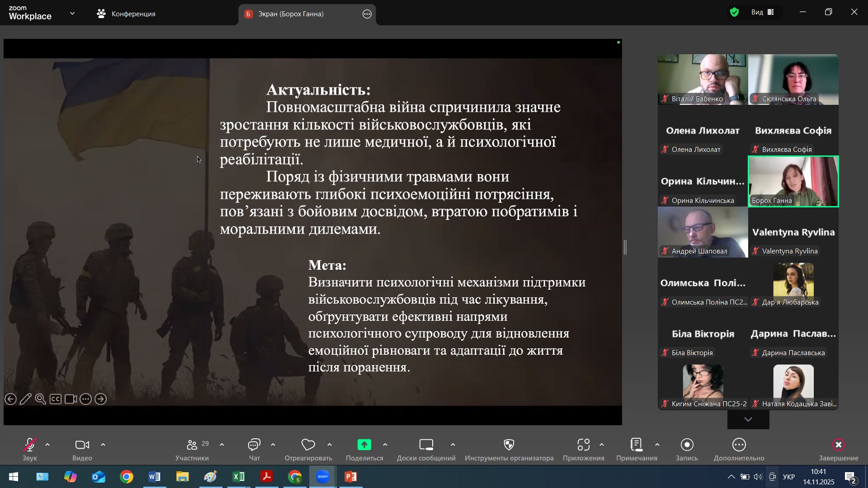Go to next slide arrow

(x=101, y=399)
